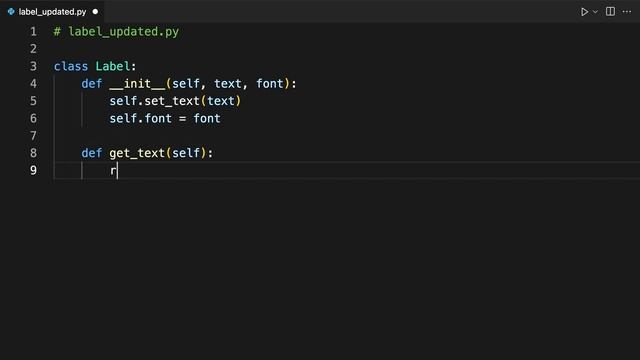The image size is (640, 360).
Task: Click the 'font' parameter on line 4
Action: (x=269, y=84)
